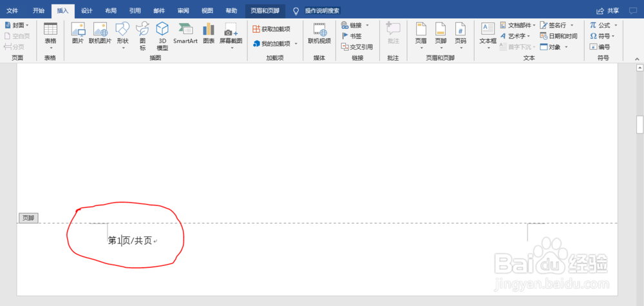This screenshot has width=644, height=306.
Task: Switch to the 引用 References tab
Action: point(135,11)
